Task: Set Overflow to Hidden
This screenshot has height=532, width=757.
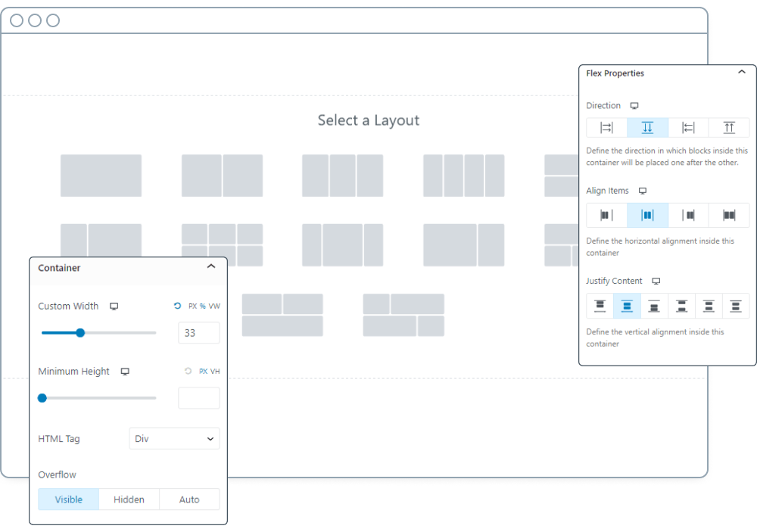Action: coord(129,499)
